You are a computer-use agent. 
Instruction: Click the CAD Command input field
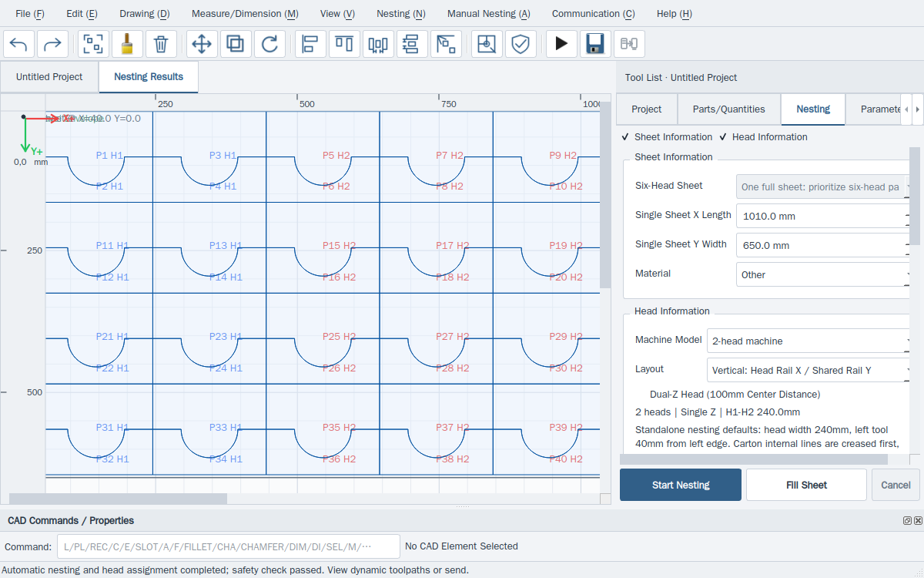click(x=229, y=546)
